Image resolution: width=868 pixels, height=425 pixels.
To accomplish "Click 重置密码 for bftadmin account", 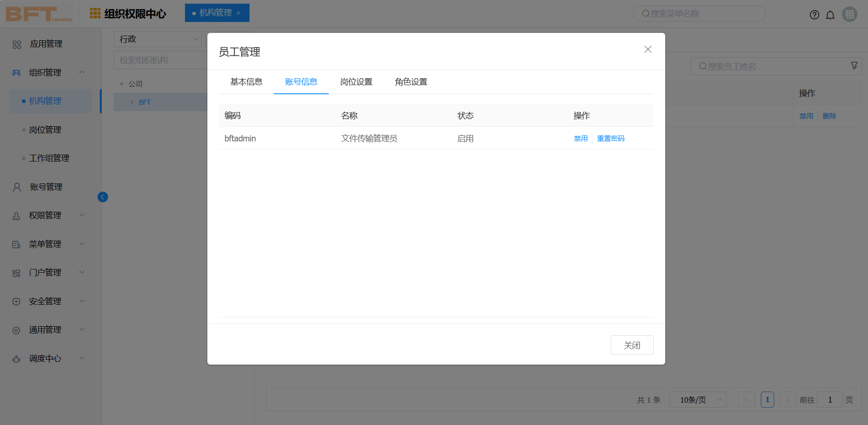I will [610, 138].
